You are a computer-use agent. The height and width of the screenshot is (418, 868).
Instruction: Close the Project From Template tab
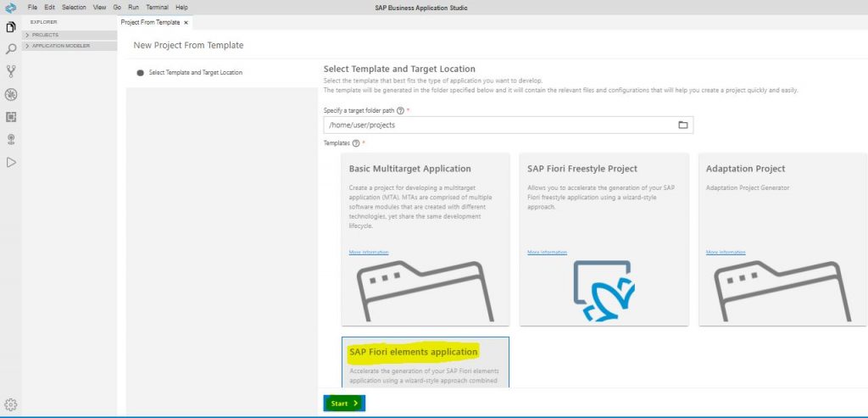click(x=186, y=23)
